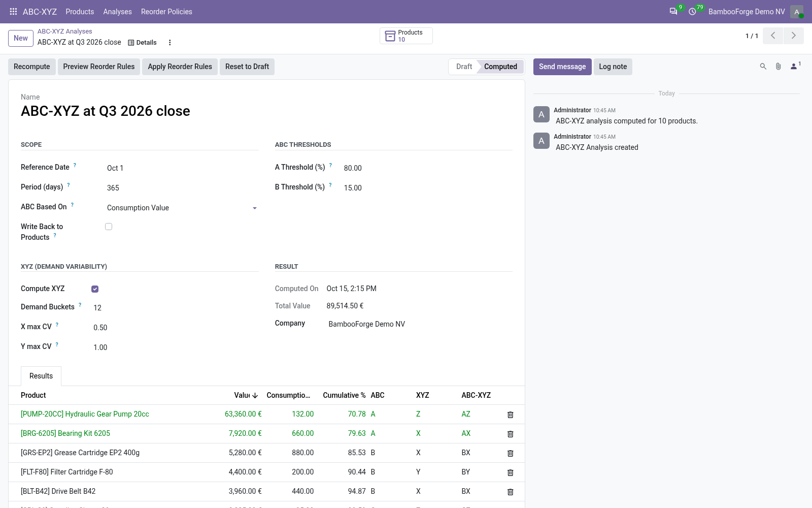The image size is (812, 508).
Task: Toggle the Write Back to Products checkbox
Action: tap(109, 227)
